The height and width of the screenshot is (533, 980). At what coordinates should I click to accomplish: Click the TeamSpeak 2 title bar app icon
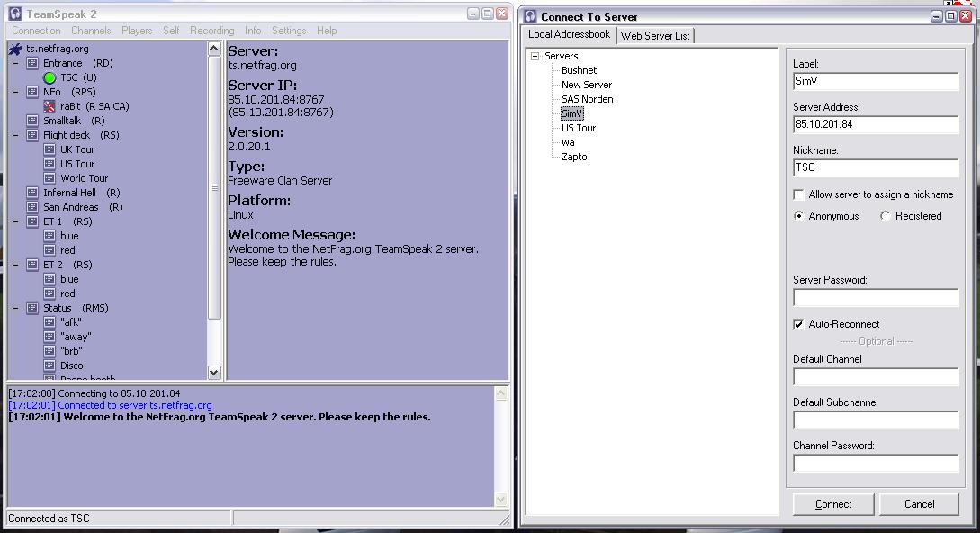15,14
